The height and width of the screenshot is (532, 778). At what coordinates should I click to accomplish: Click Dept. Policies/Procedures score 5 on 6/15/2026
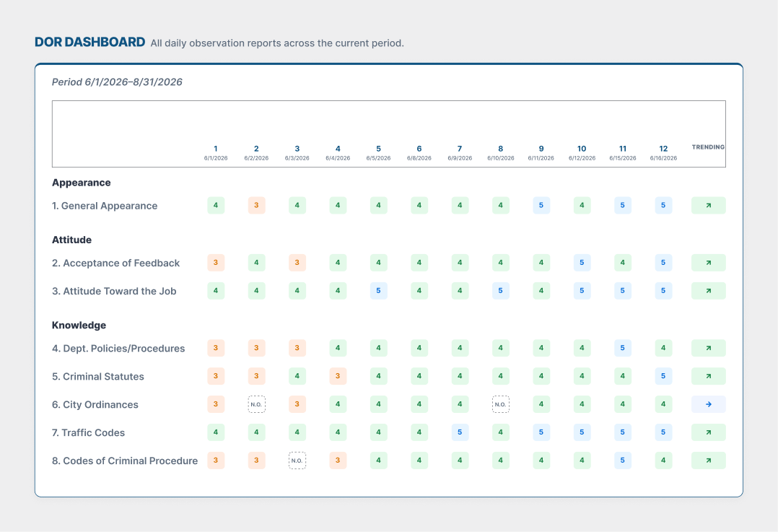(623, 348)
